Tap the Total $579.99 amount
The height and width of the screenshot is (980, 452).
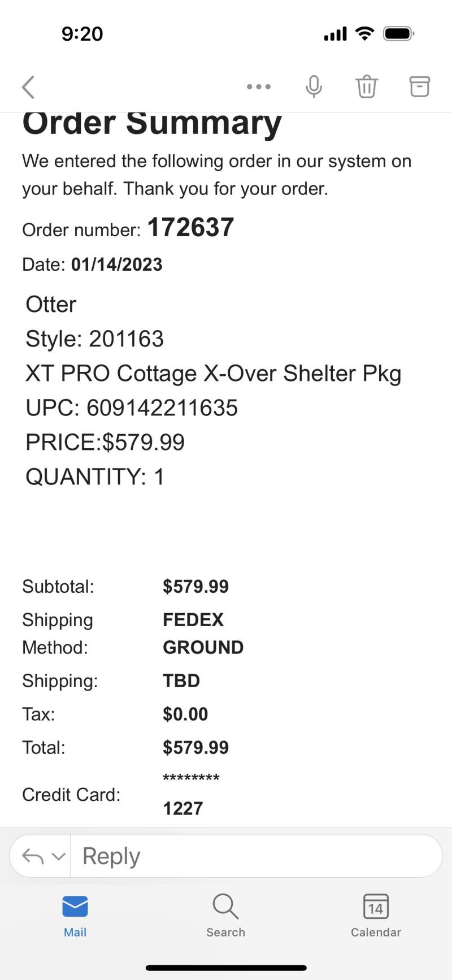[x=195, y=748]
